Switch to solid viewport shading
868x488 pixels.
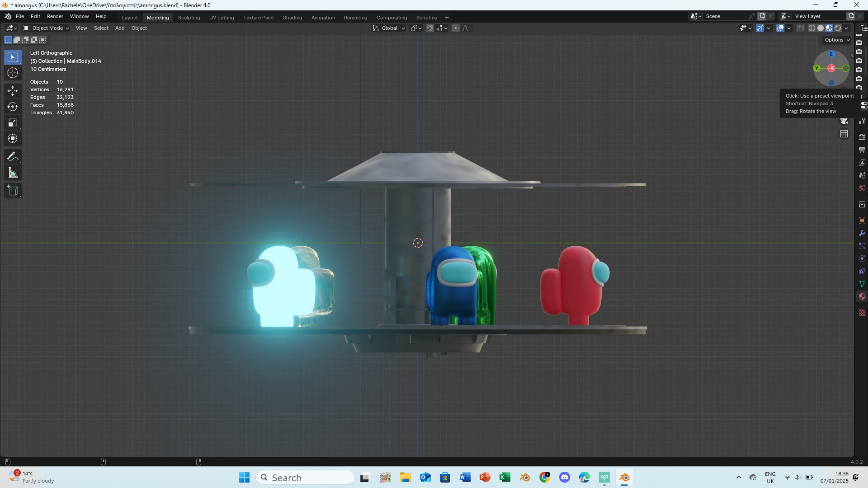[821, 28]
